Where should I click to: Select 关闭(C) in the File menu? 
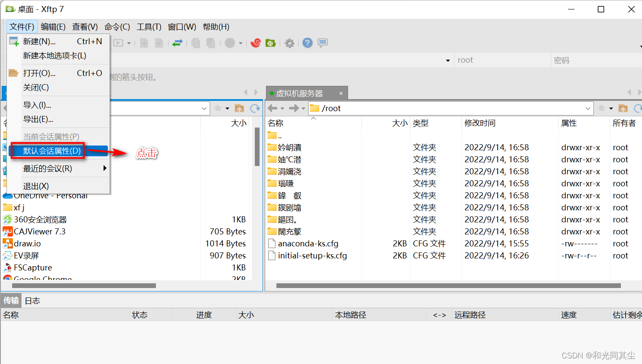(x=58, y=88)
